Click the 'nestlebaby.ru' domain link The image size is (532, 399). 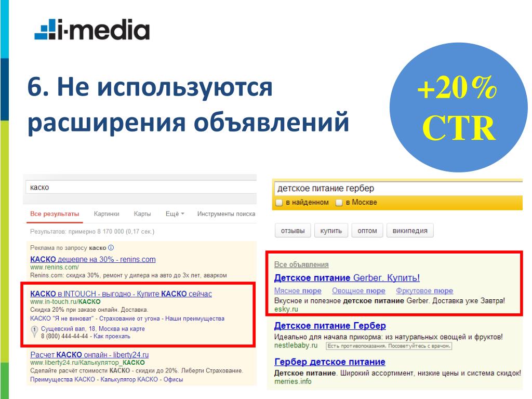[296, 345]
